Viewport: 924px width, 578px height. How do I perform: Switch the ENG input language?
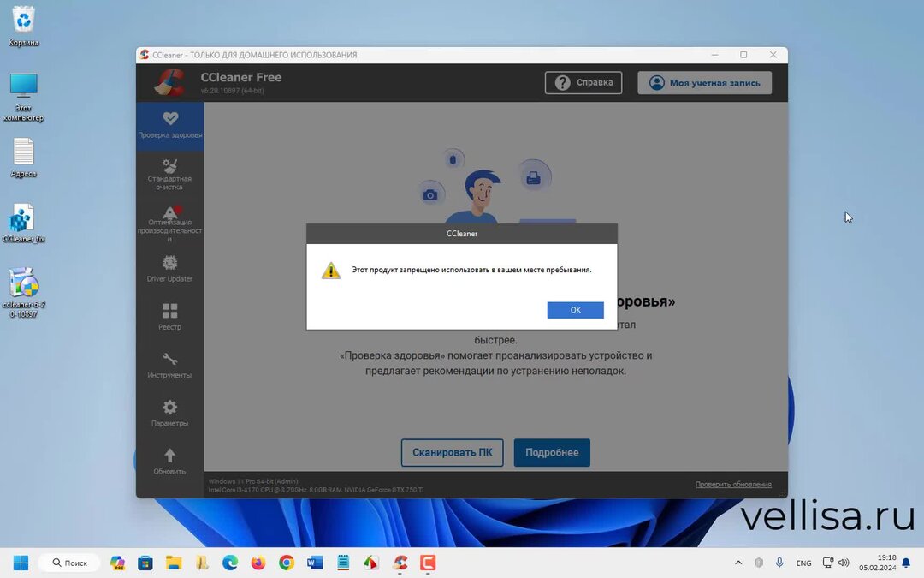click(803, 563)
